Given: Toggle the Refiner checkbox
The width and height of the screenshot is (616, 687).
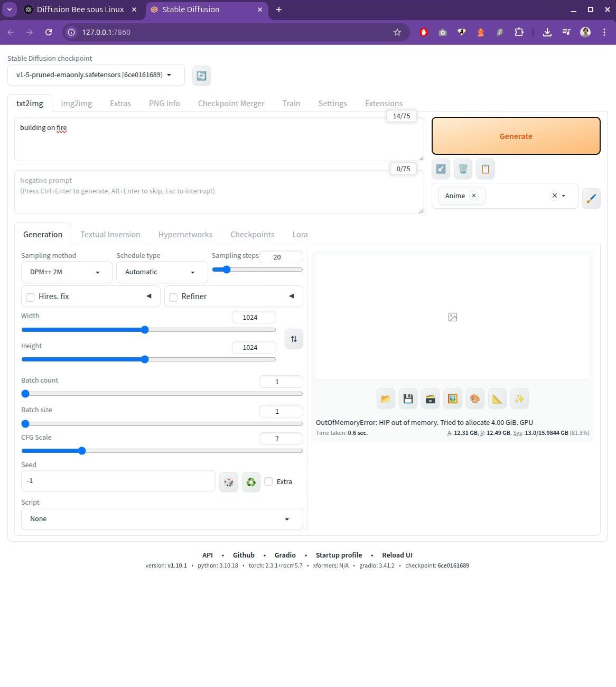Looking at the screenshot, I should [x=173, y=297].
